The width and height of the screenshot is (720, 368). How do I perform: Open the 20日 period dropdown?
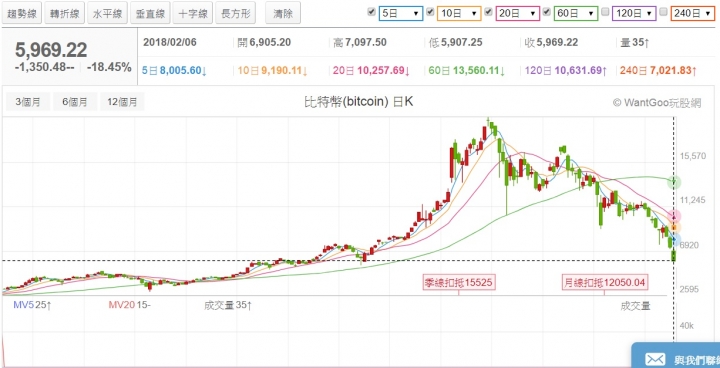[x=518, y=14]
